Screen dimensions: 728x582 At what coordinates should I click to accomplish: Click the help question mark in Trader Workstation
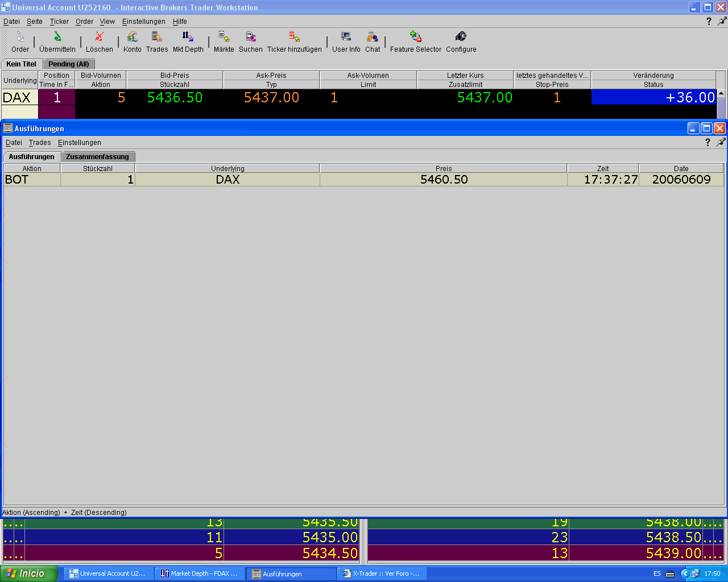point(709,21)
